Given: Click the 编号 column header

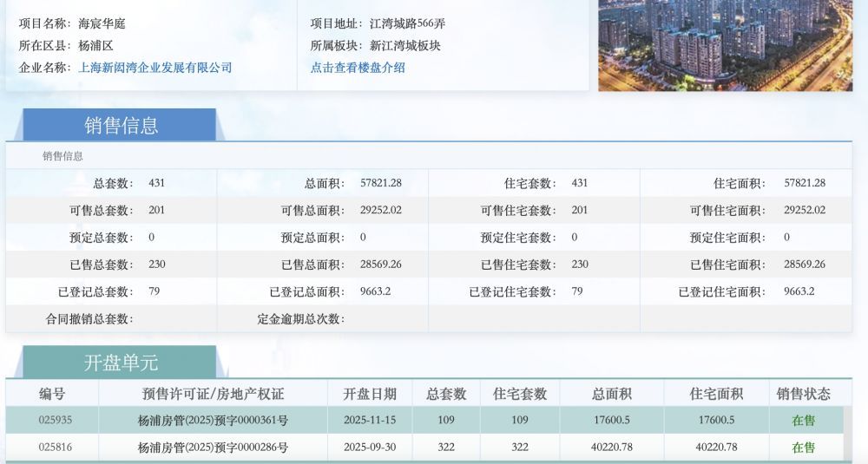Looking at the screenshot, I should 52,394.
